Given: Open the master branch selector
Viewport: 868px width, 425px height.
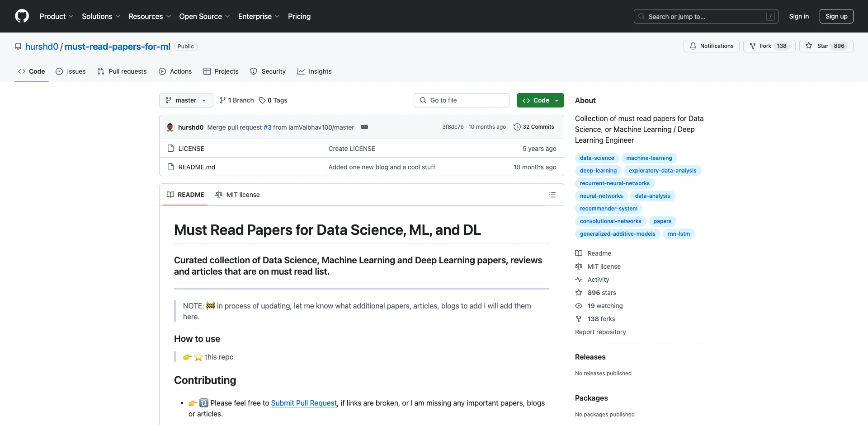Looking at the screenshot, I should 186,100.
